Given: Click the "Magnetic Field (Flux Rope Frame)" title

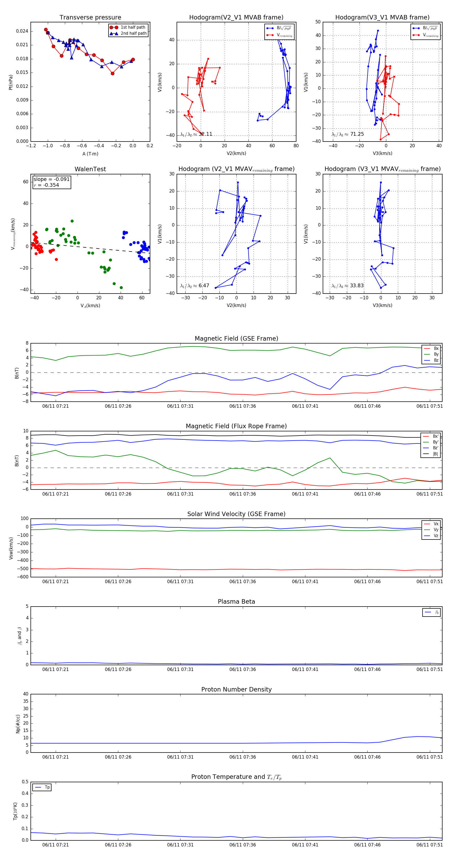Looking at the screenshot, I should (x=236, y=426).
